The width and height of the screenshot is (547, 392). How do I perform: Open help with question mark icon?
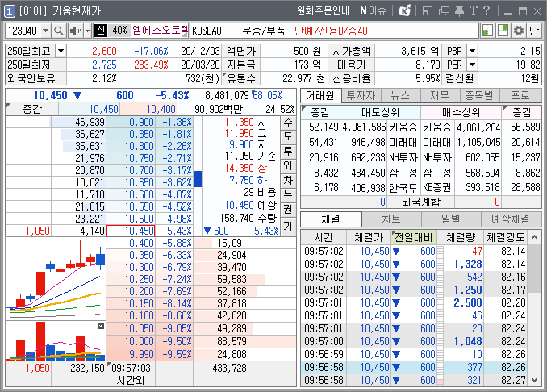pyautogui.click(x=486, y=10)
